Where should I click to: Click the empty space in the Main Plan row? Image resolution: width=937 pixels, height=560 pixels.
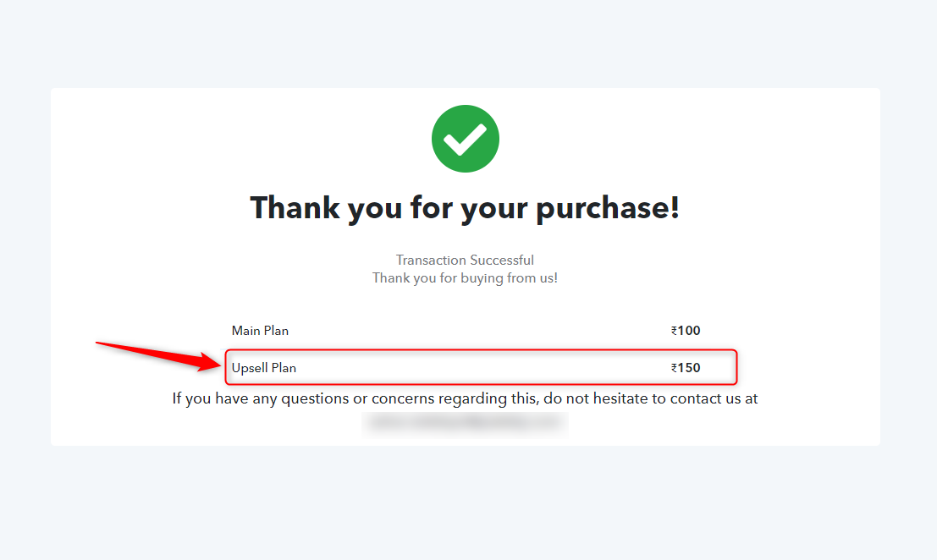coord(478,331)
